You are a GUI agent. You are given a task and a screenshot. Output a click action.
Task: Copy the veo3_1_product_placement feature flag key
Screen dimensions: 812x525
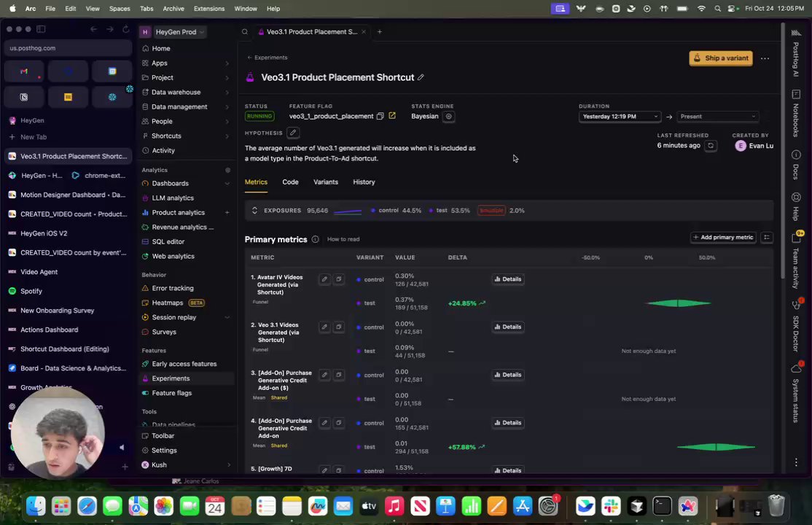pyautogui.click(x=380, y=116)
